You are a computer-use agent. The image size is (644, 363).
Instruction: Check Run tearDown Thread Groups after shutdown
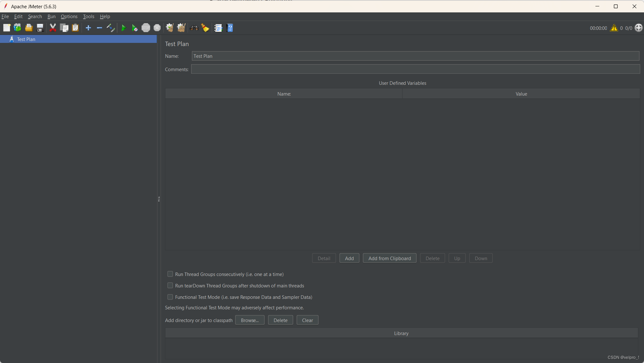pos(170,286)
